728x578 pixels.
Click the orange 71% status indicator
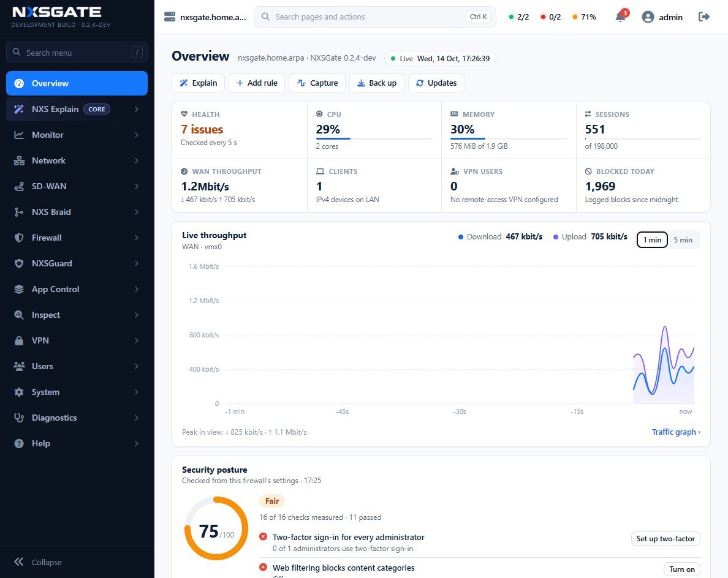pyautogui.click(x=584, y=17)
